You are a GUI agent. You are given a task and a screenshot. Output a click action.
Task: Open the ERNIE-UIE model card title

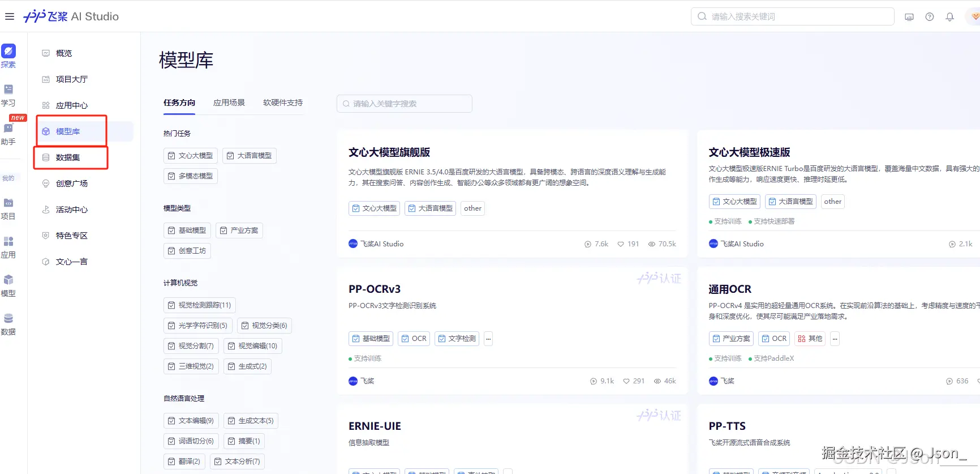point(375,426)
